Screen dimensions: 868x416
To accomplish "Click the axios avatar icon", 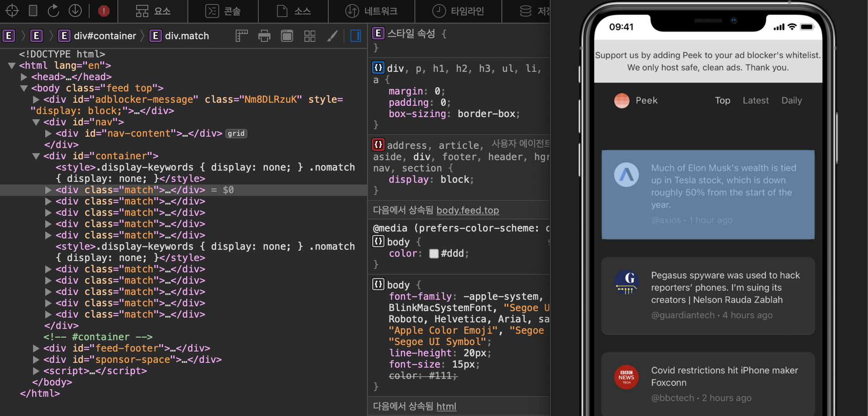I will 626,175.
